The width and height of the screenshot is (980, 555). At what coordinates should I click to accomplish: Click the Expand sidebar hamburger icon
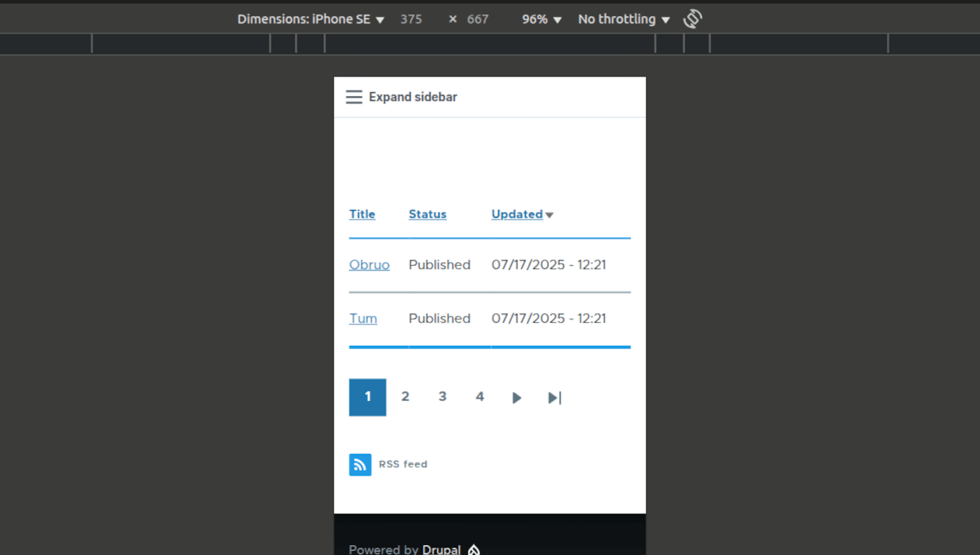tap(354, 97)
